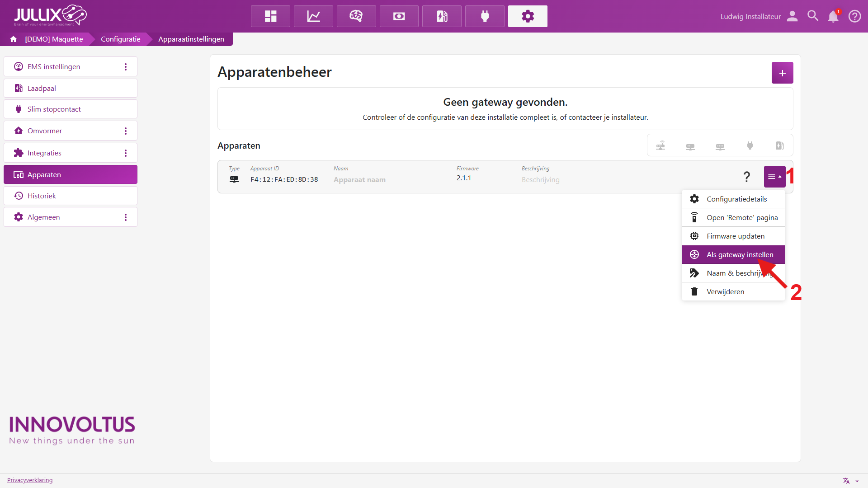Toggle the first gateway device filter icon
The height and width of the screenshot is (488, 868).
[x=660, y=145]
